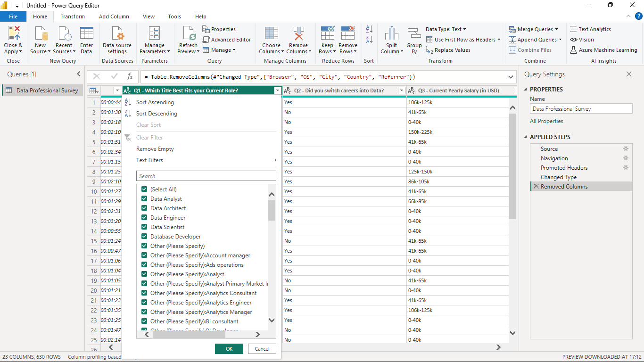Click the filter values Search box
This screenshot has height=362, width=644.
206,176
